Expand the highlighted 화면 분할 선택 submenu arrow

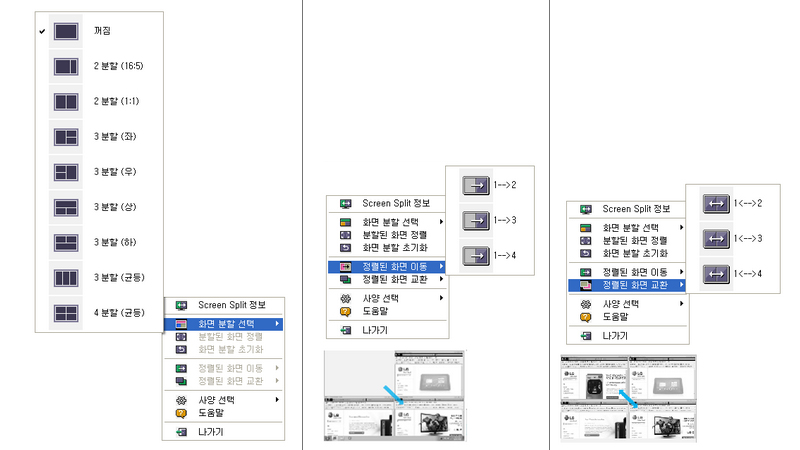click(x=277, y=324)
